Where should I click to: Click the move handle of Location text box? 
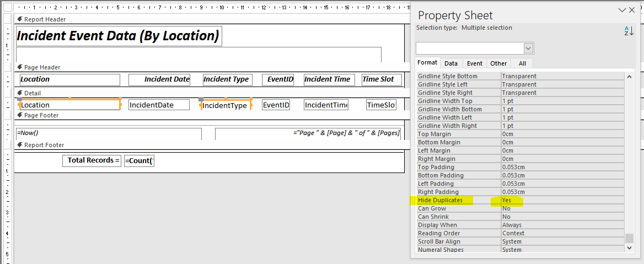(20, 99)
